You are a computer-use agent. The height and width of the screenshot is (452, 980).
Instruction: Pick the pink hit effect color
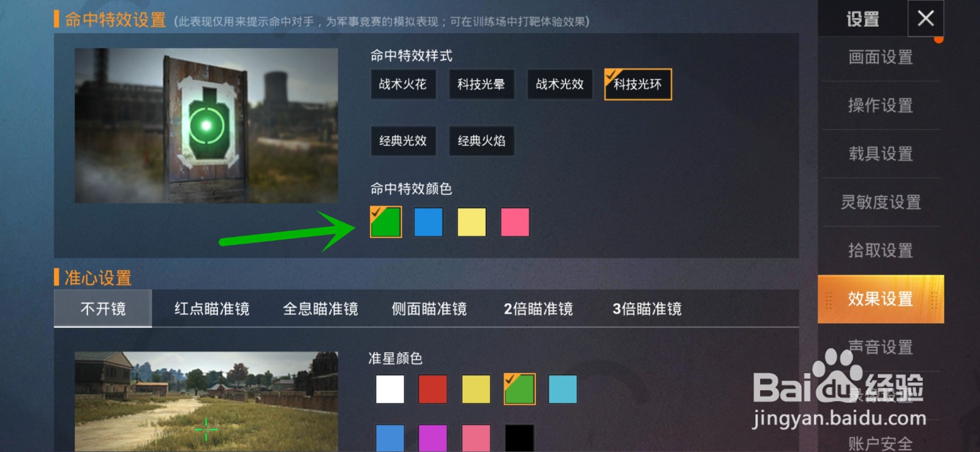(x=515, y=222)
